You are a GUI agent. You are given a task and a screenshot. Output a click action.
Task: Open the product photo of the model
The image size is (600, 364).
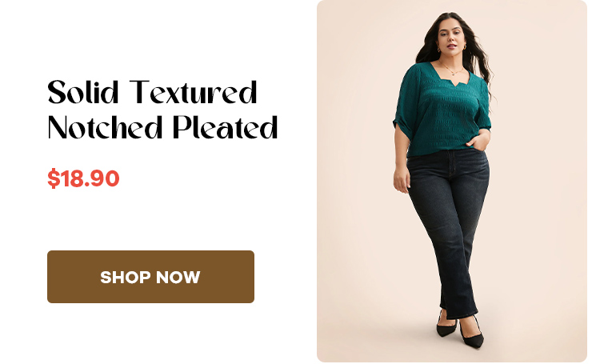click(451, 181)
